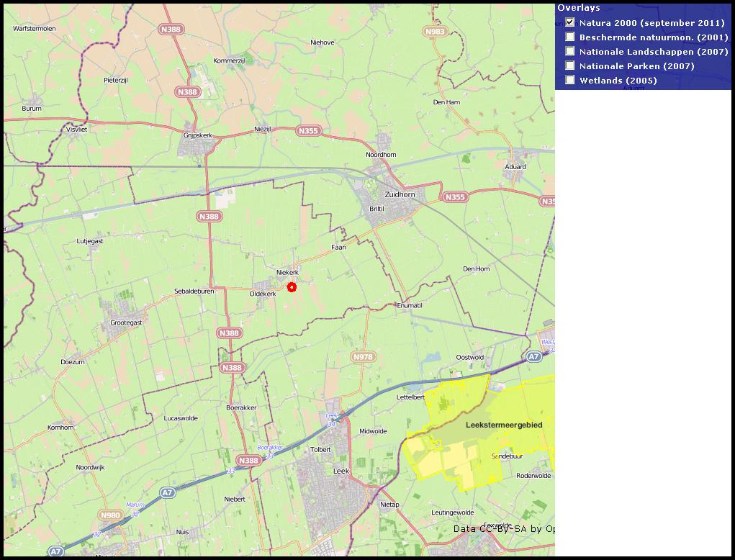
Task: Click the Overlays panel header
Action: 579,8
